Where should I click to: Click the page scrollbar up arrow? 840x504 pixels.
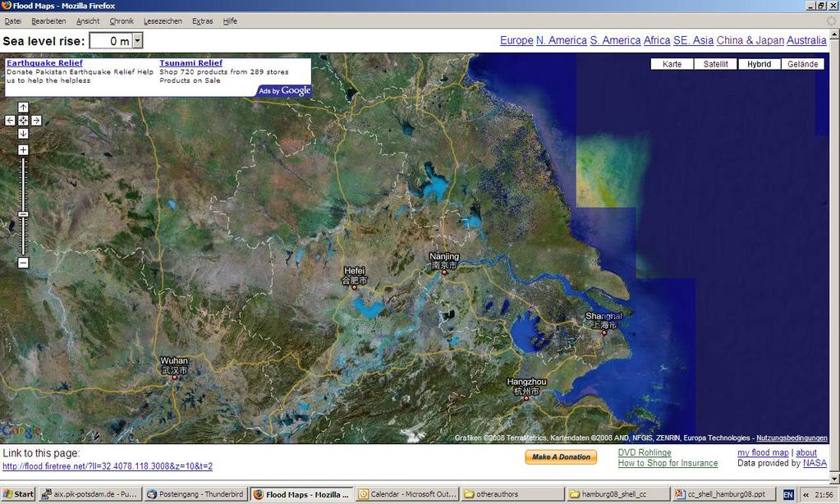coord(834,34)
